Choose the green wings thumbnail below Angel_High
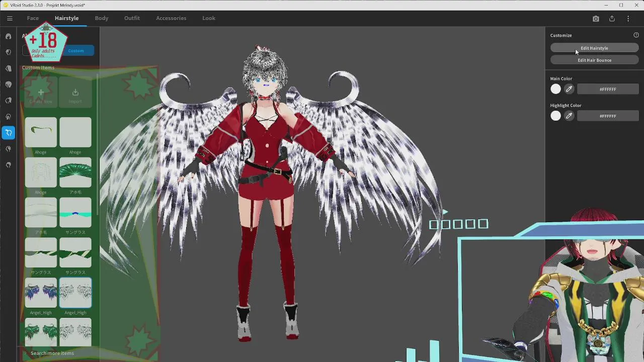This screenshot has width=644, height=362. tap(41, 332)
